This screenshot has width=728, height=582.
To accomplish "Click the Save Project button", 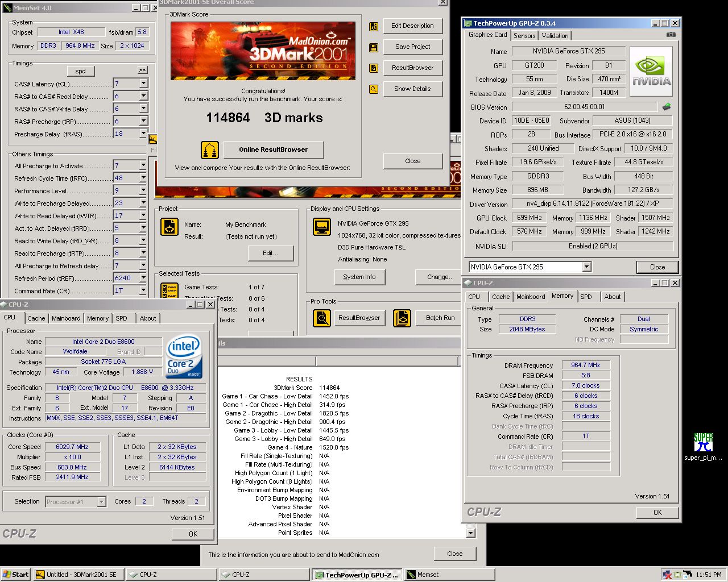I will point(412,47).
